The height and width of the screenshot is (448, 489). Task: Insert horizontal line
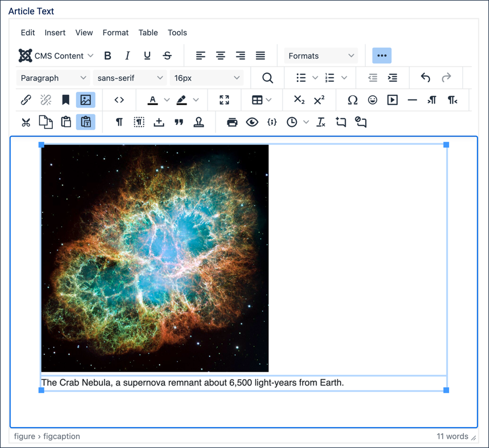(412, 100)
